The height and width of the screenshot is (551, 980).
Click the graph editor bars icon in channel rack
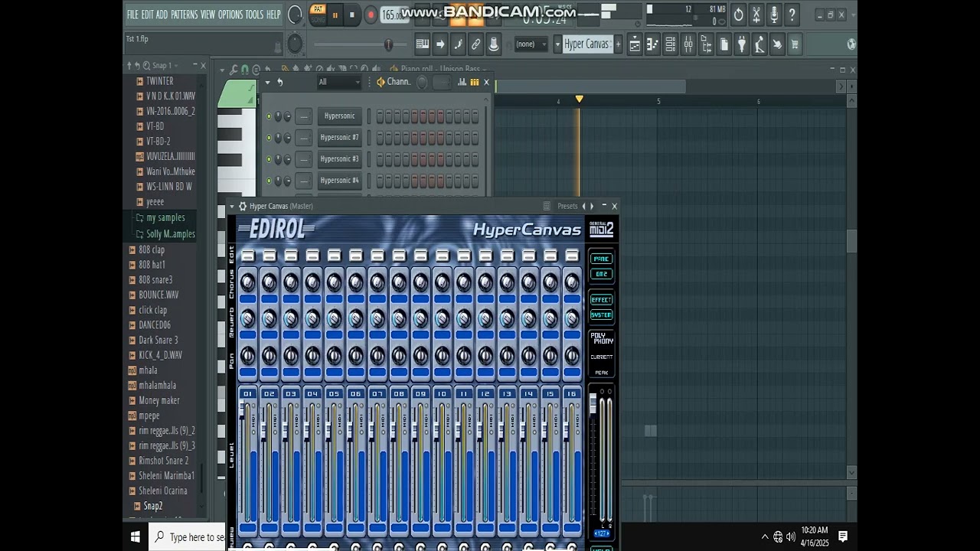tap(464, 82)
